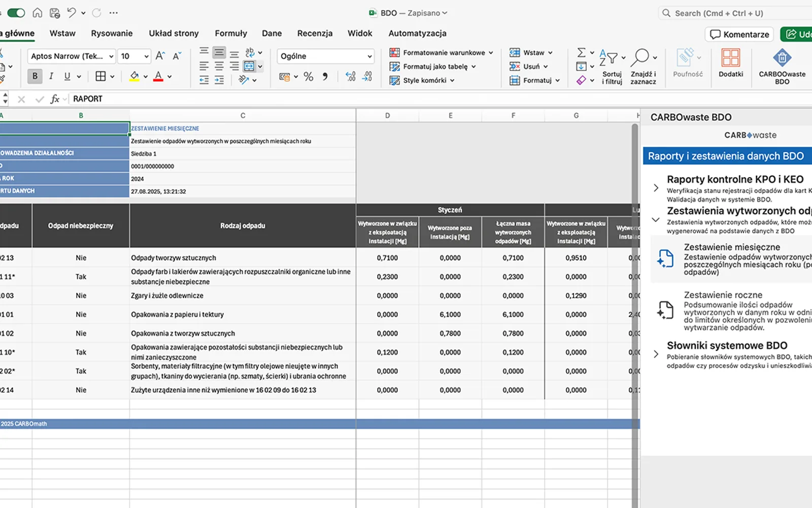Click the Komentarze button
Viewport: 812px width, 508px height.
739,34
